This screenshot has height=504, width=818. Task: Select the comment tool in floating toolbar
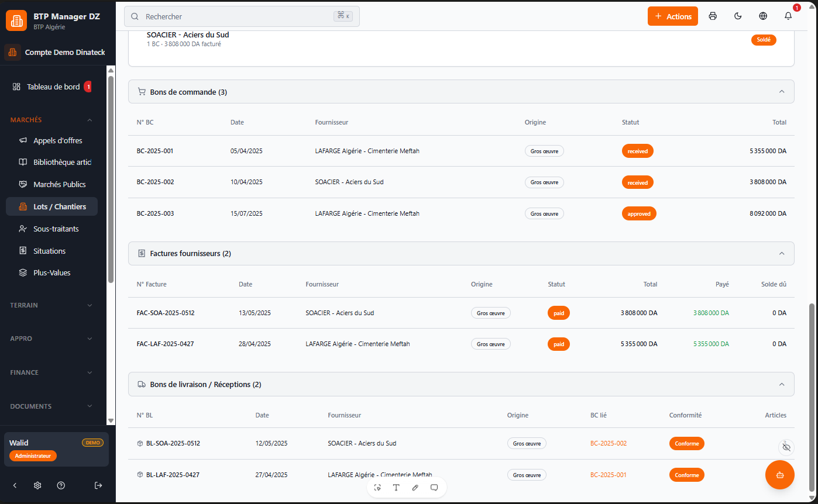pos(434,488)
